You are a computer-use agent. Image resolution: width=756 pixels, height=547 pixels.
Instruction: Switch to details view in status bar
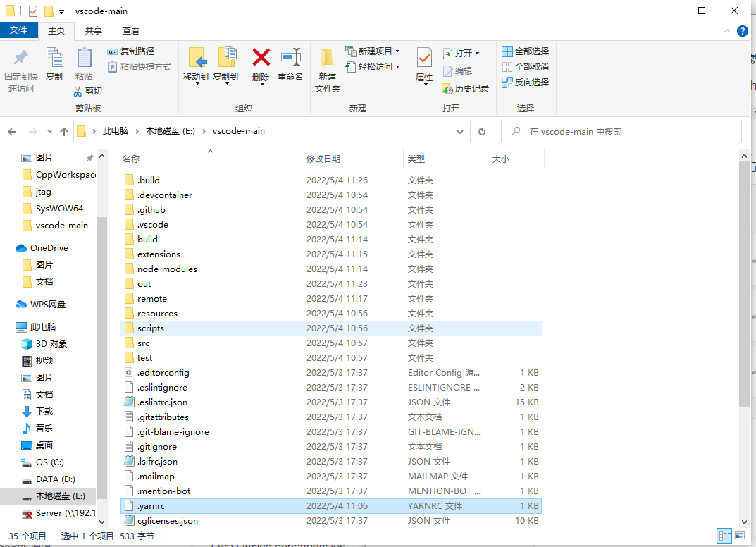[x=724, y=536]
